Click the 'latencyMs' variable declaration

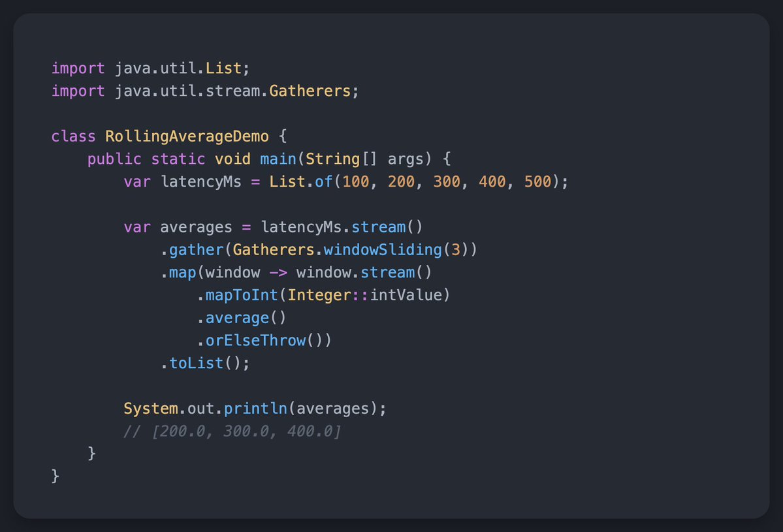coord(200,181)
